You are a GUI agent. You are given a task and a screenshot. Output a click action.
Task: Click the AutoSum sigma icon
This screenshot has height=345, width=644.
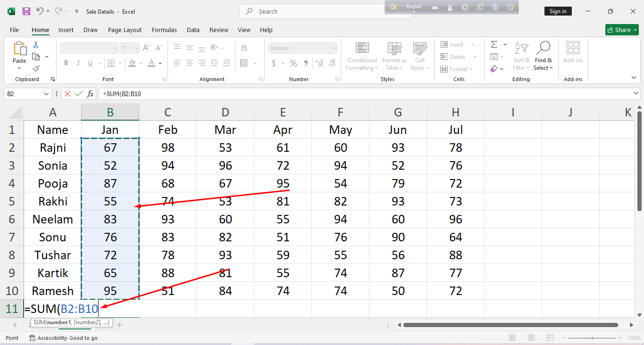[x=494, y=45]
